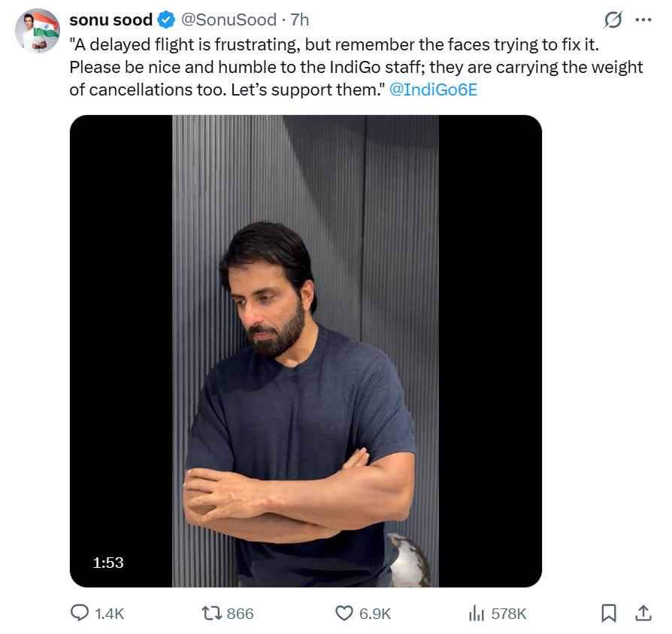Click the "7h" post timestamp

click(300, 20)
